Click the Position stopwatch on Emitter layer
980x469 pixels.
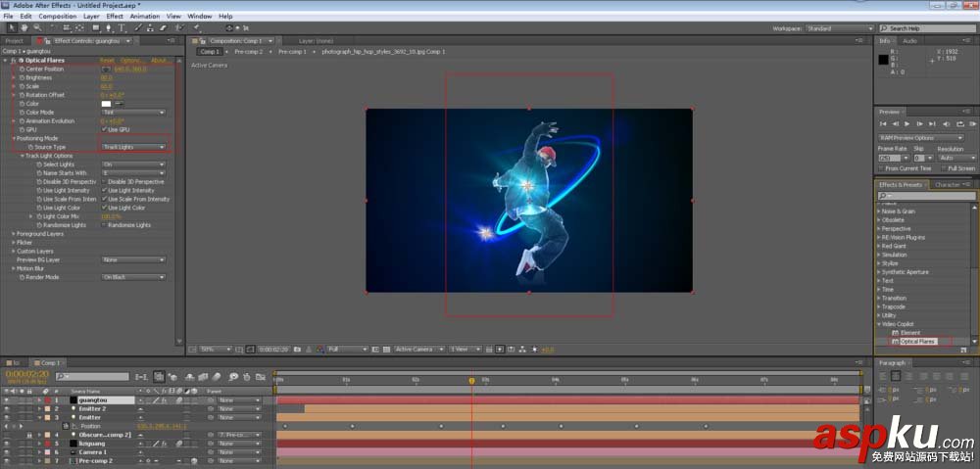[67, 426]
